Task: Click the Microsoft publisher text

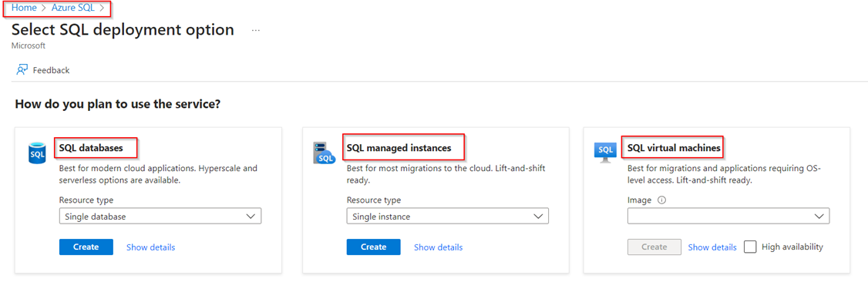Action: [x=29, y=46]
